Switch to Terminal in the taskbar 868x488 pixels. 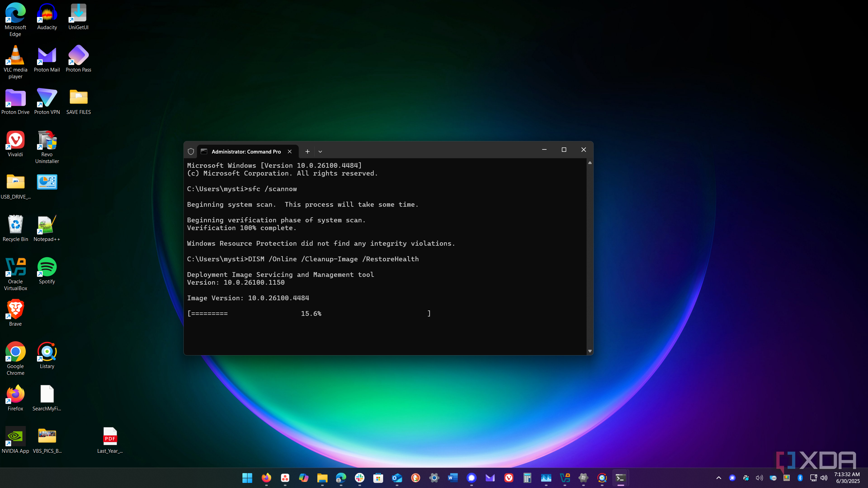tap(620, 478)
